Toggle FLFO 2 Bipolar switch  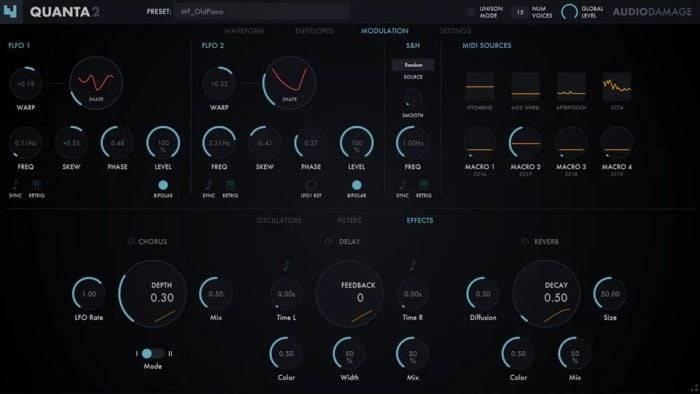356,185
